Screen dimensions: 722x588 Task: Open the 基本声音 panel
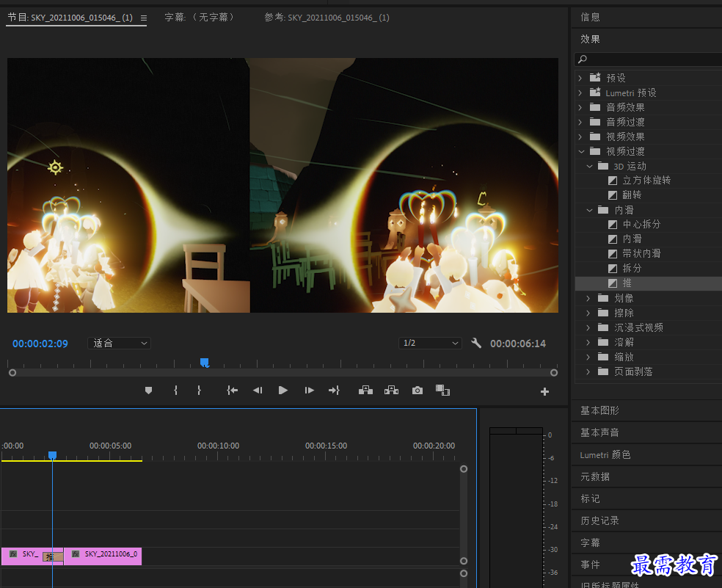[599, 432]
